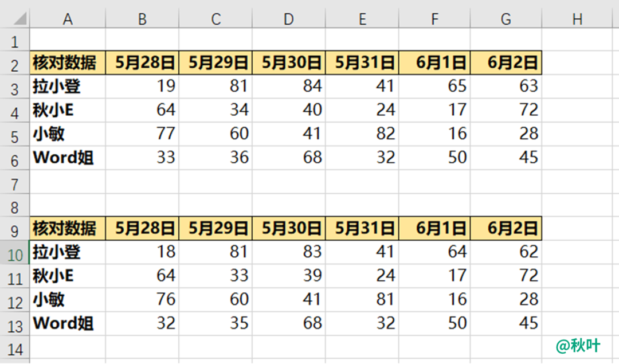Click 6月2日 header in row 9
Viewport: 619px width, 364px height.
tap(506, 228)
